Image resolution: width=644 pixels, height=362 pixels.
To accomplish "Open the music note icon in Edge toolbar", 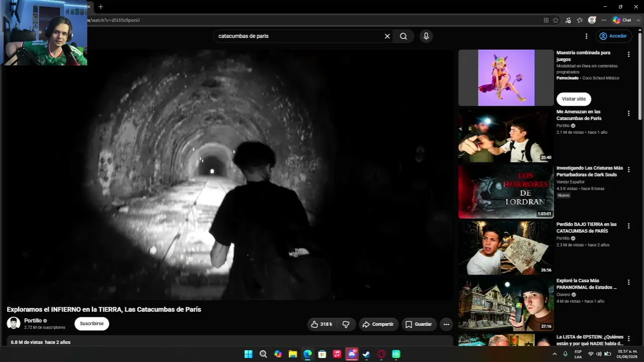I will (568, 20).
